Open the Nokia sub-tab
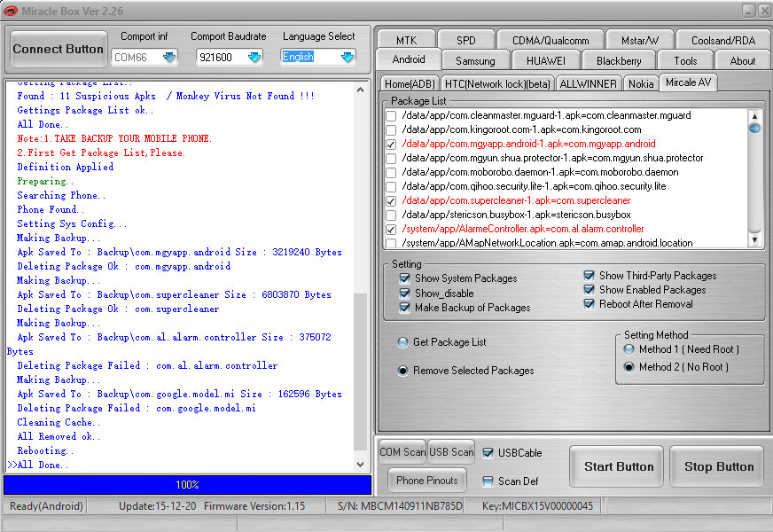The width and height of the screenshot is (773, 532). (641, 84)
